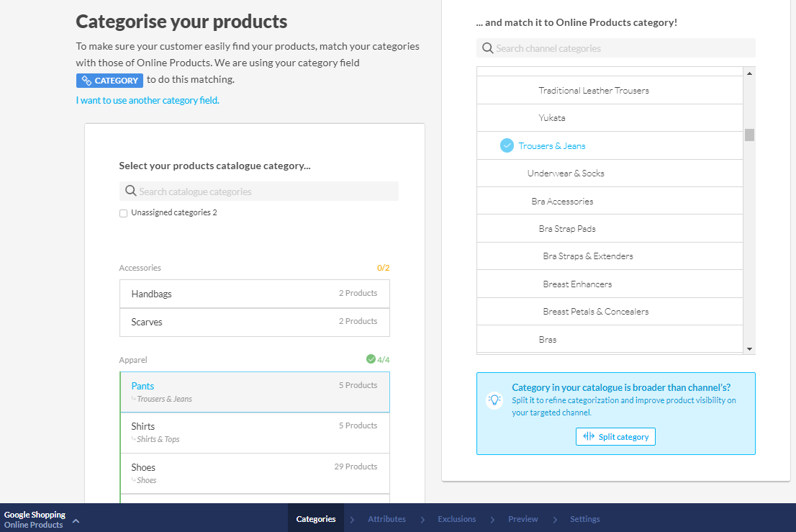Click the blue checkmark beside Trousers & Jeans
Viewport: 796px width, 532px height.
coord(507,145)
